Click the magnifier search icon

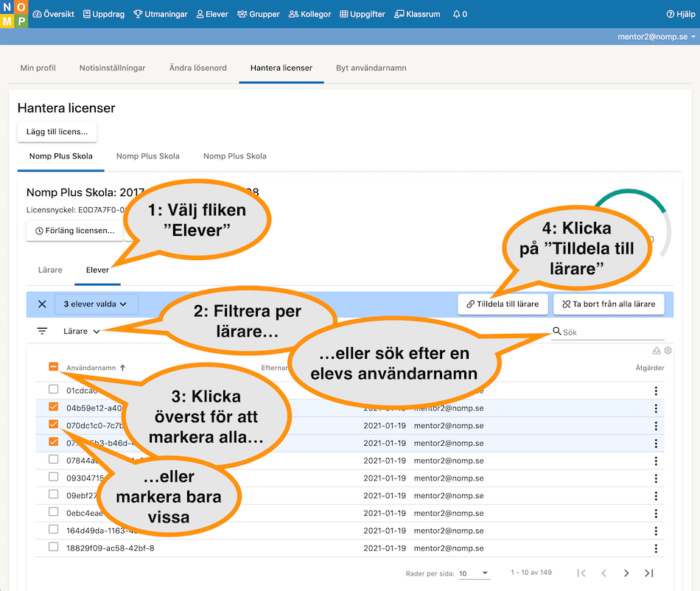click(x=557, y=331)
